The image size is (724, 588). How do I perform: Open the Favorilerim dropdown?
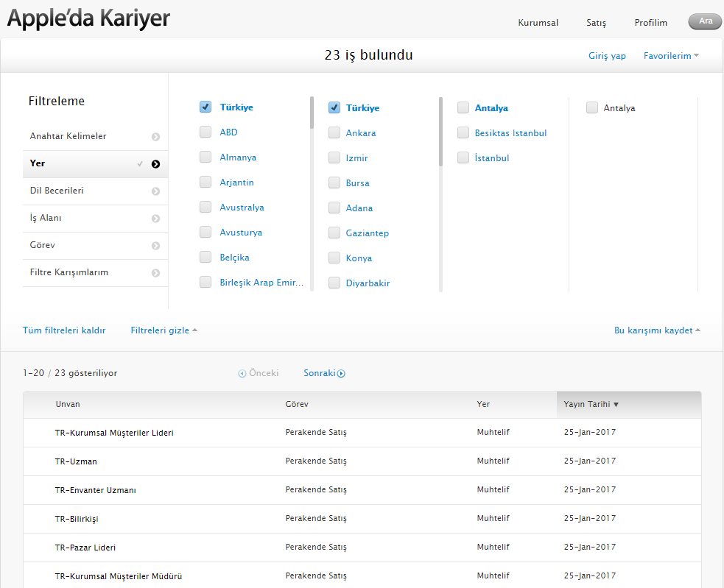pyautogui.click(x=672, y=56)
